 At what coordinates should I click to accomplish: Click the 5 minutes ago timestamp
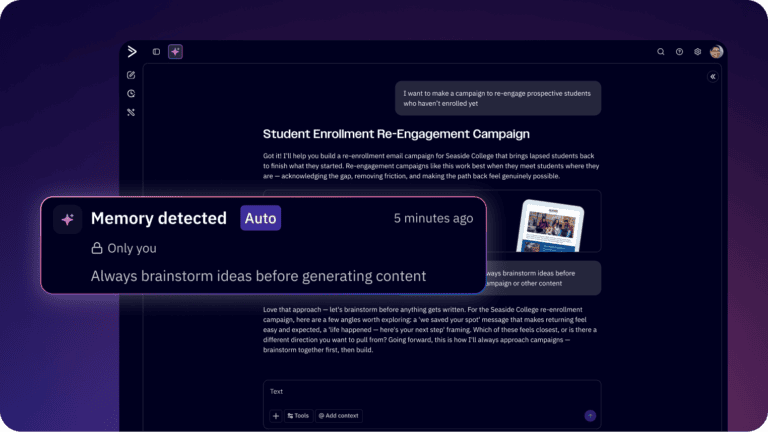[x=433, y=218]
